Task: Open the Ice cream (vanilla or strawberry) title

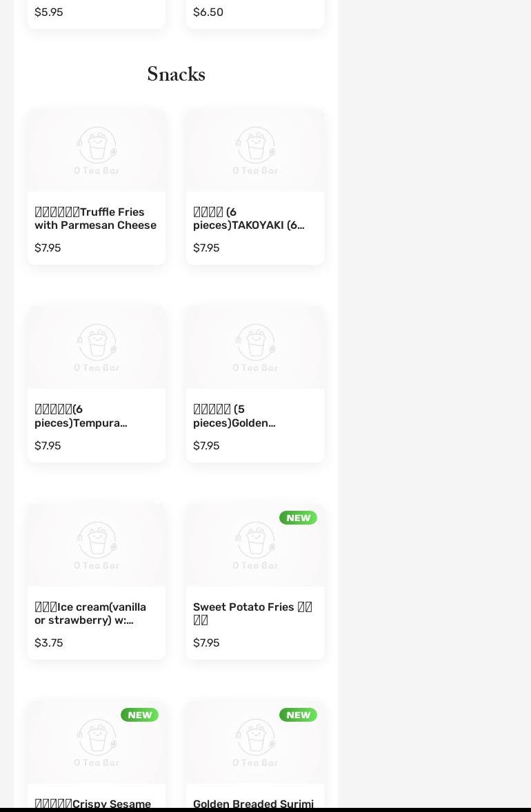Action: coord(90,613)
